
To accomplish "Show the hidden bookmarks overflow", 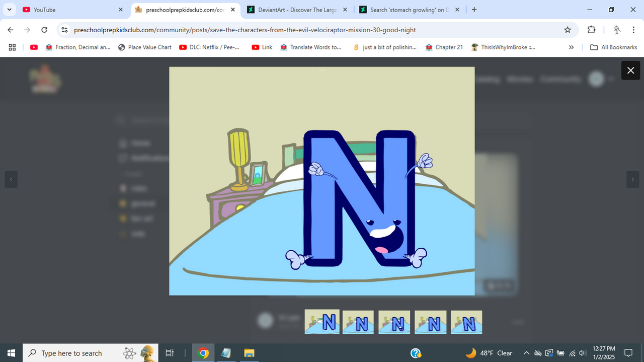I will [571, 47].
